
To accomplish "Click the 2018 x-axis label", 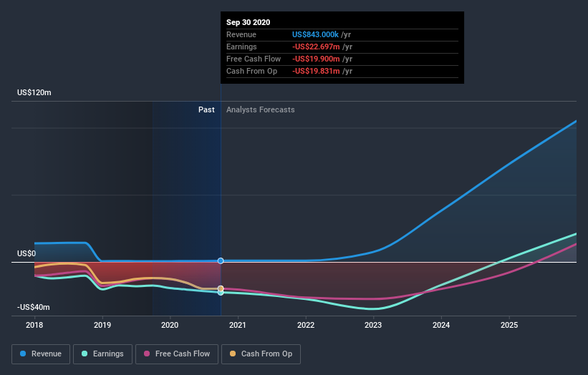I will coord(34,325).
